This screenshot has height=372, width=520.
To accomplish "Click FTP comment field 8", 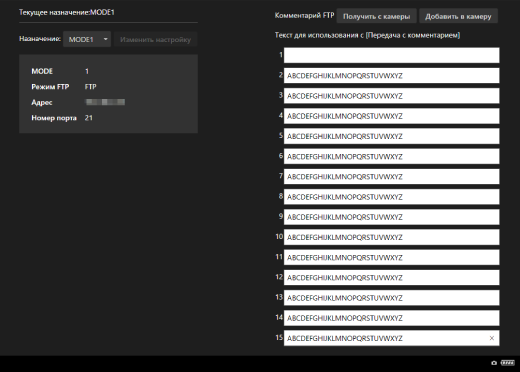I will [x=392, y=197].
